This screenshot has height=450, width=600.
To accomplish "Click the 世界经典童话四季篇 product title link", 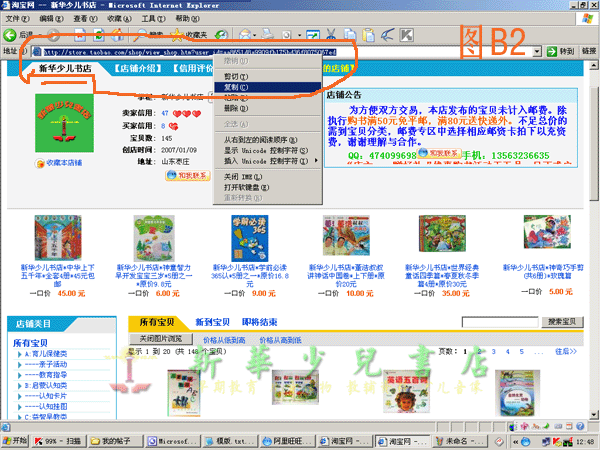I will (x=442, y=276).
